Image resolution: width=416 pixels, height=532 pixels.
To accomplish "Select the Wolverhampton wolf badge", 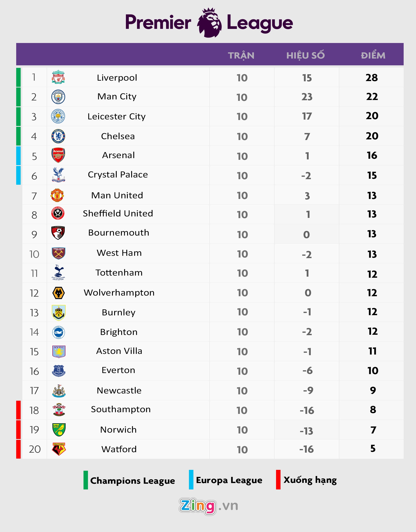I will tap(59, 293).
